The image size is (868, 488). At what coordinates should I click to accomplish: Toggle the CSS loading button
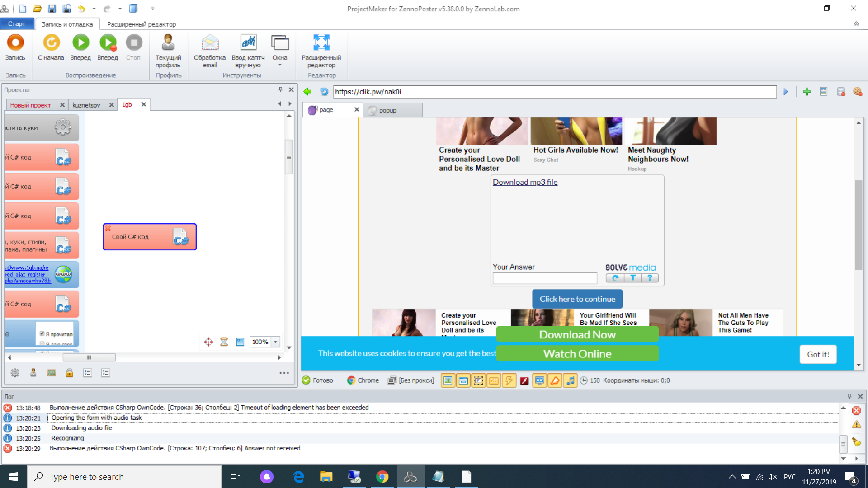point(494,380)
